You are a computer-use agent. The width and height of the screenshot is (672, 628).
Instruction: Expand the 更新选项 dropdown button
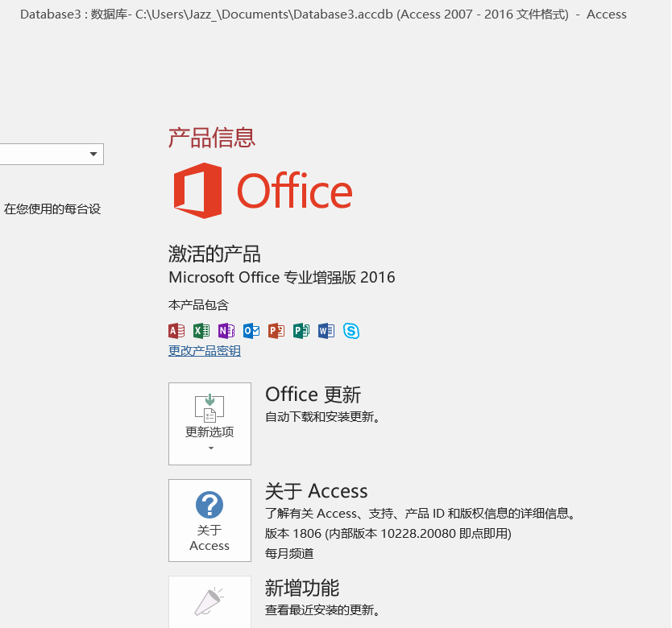[209, 423]
